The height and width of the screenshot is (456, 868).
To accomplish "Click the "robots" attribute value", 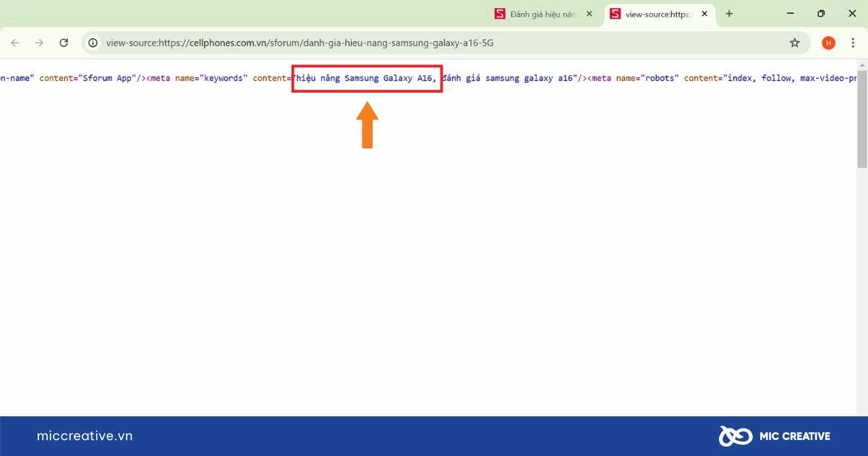I will (x=660, y=78).
